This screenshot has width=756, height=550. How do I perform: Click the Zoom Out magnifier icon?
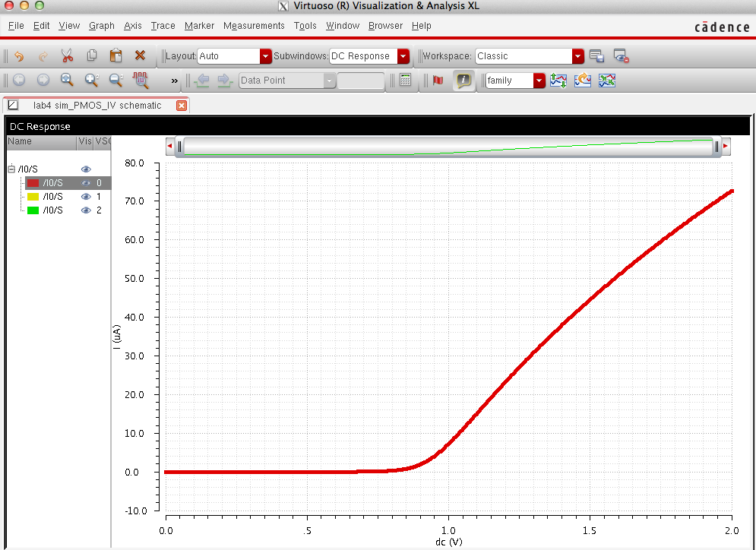tap(116, 80)
